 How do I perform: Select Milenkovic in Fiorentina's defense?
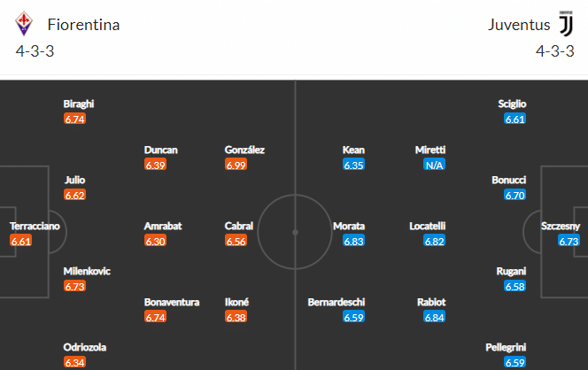click(x=87, y=271)
